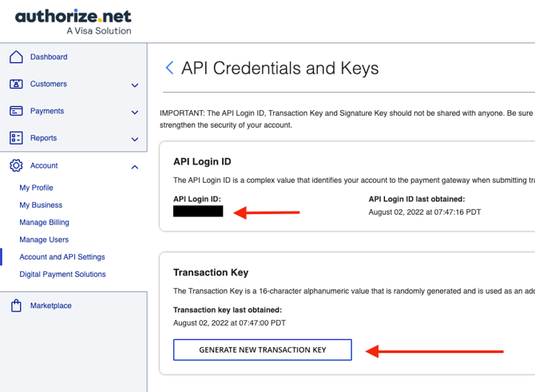The width and height of the screenshot is (535, 392).
Task: Go to Manage Users
Action: click(x=44, y=240)
